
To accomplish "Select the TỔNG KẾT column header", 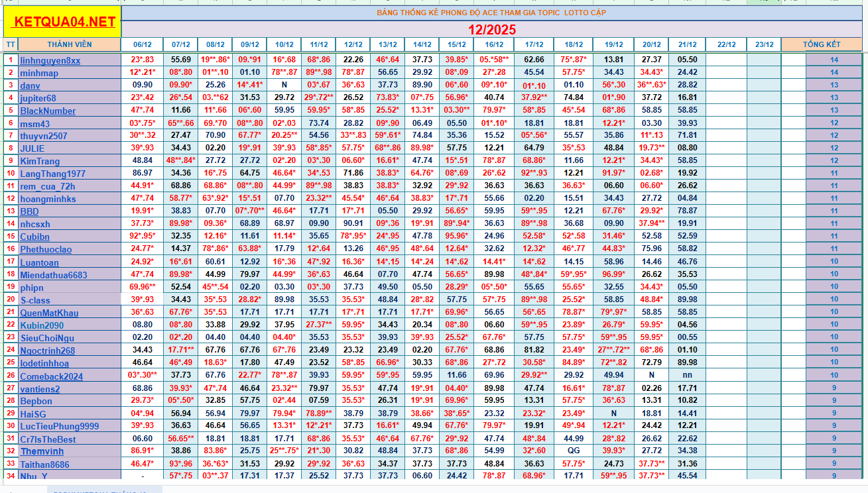I will (x=822, y=44).
